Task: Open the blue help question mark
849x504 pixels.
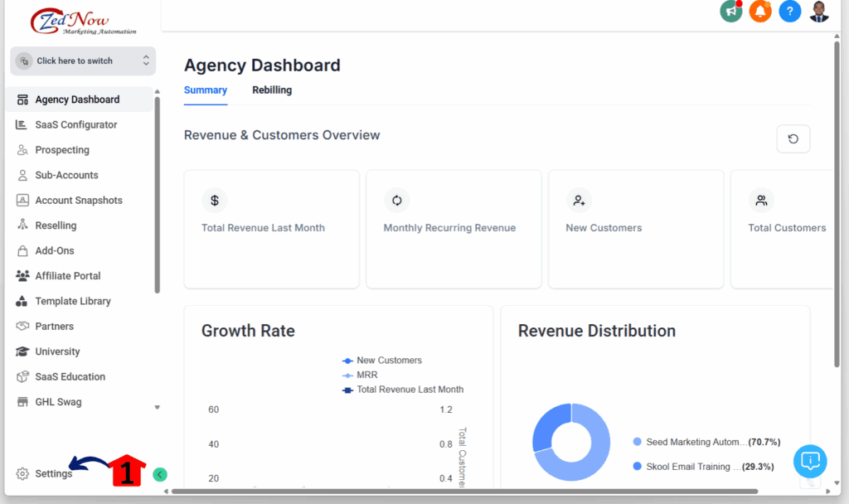Action: [789, 11]
